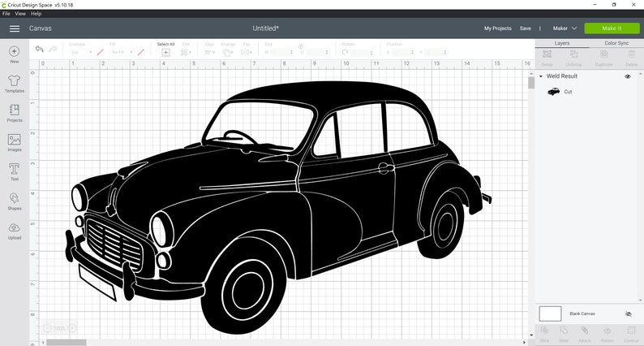The width and height of the screenshot is (644, 346).
Task: Open the Maker machine dropdown
Action: 565,28
